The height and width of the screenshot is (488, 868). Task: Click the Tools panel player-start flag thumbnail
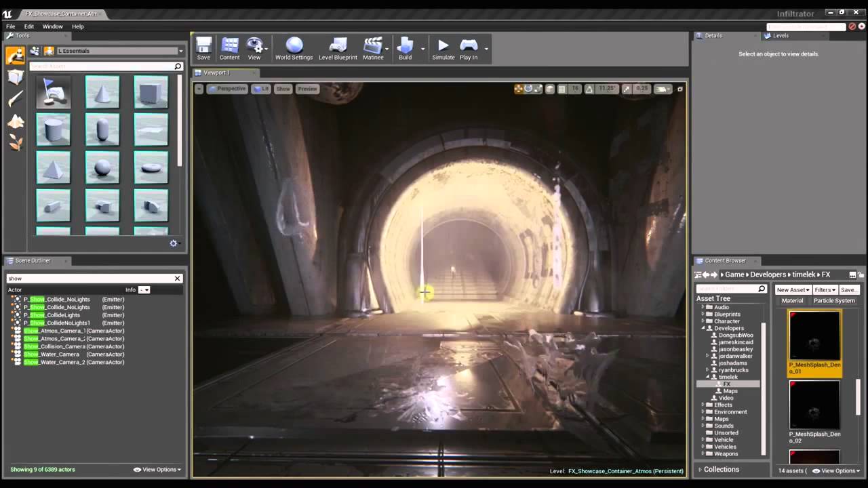pyautogui.click(x=53, y=92)
